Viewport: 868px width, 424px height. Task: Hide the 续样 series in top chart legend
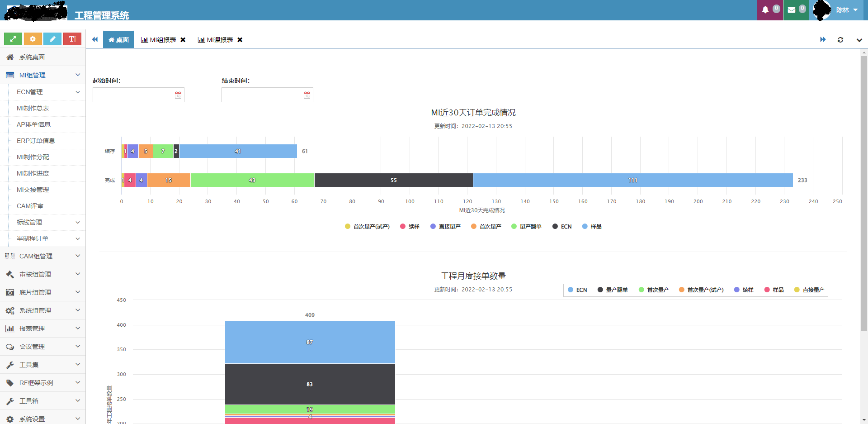pyautogui.click(x=410, y=226)
